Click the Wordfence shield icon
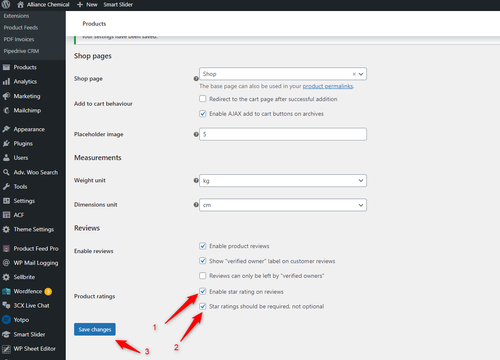The height and width of the screenshot is (360, 500). click(x=6, y=291)
